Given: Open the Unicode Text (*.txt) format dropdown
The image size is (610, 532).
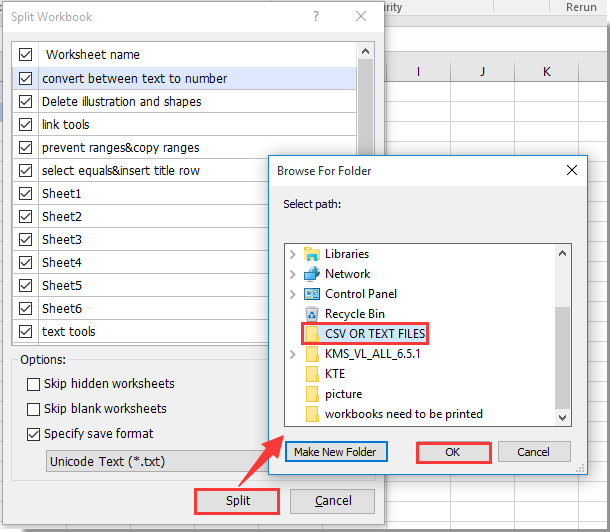Looking at the screenshot, I should (157, 461).
